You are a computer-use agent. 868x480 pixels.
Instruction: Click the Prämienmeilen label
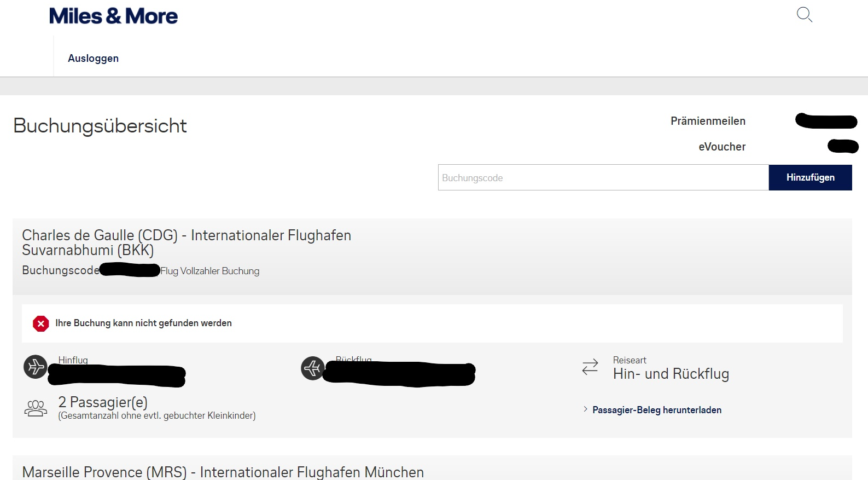click(x=708, y=121)
